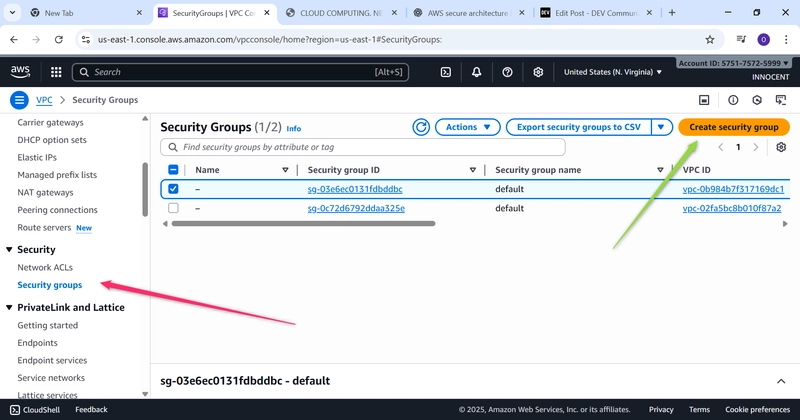Screen dimensions: 800x420
Task: Open the notifications bell
Action: click(476, 72)
